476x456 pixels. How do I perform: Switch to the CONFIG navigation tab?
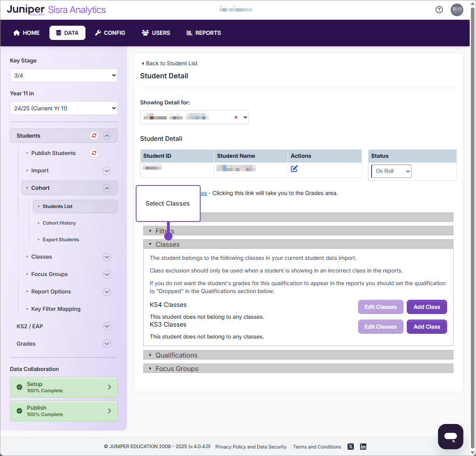click(x=110, y=33)
